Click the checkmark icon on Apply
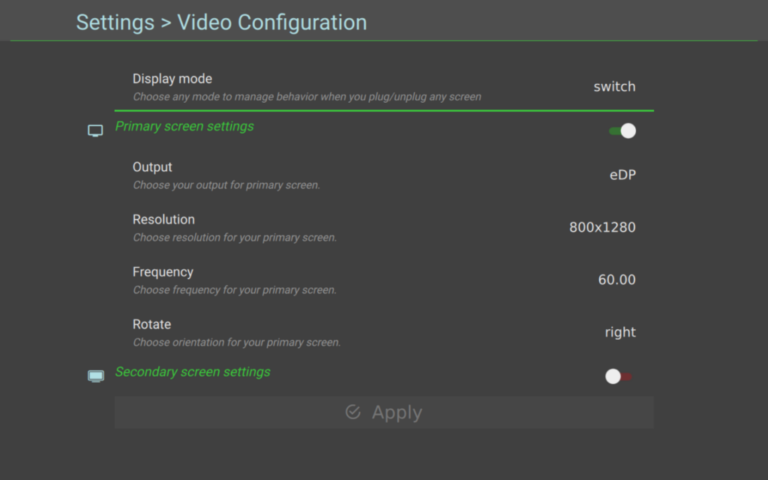The width and height of the screenshot is (768, 480). [353, 412]
